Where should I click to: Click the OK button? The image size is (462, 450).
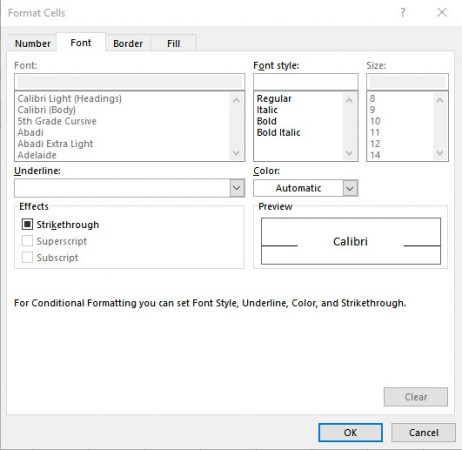coord(350,432)
